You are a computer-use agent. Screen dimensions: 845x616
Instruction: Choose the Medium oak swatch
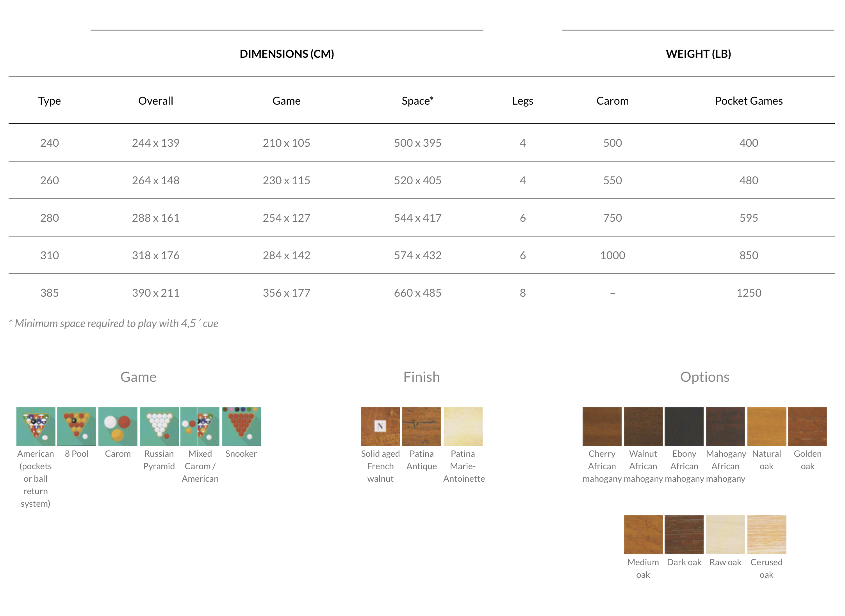coord(643,534)
